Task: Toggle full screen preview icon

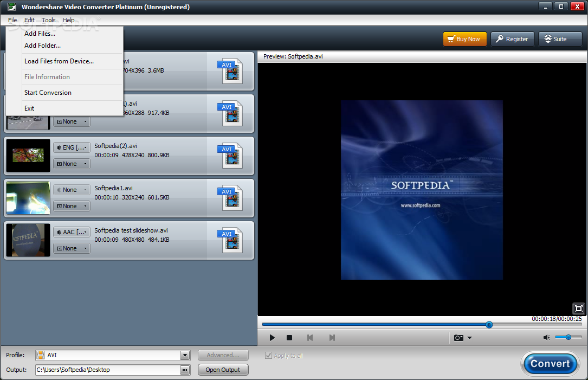Action: click(579, 309)
